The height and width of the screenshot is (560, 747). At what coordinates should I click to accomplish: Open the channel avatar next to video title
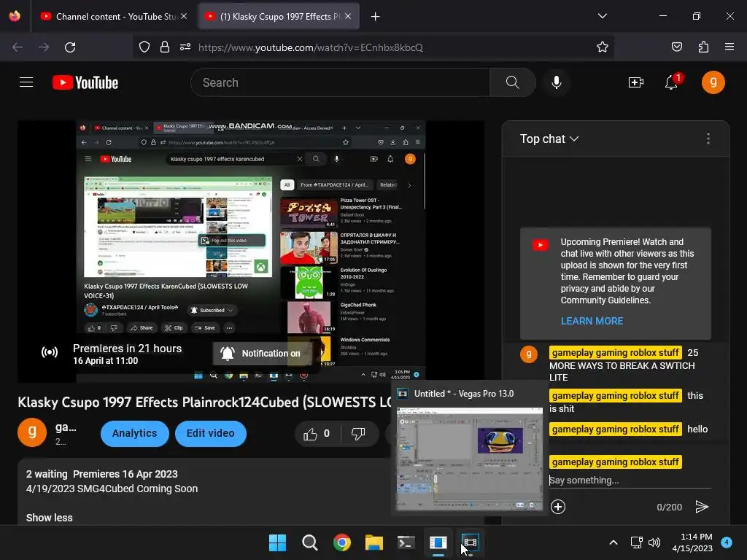(x=32, y=433)
